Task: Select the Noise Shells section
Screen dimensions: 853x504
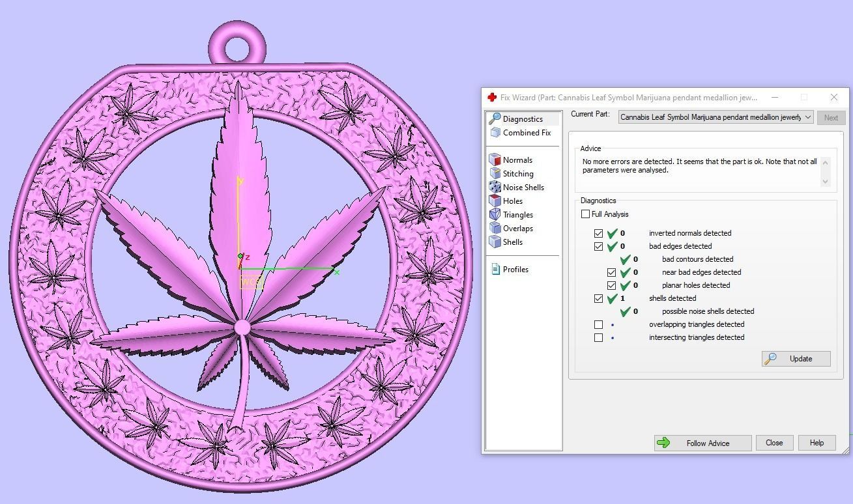Action: click(x=523, y=187)
